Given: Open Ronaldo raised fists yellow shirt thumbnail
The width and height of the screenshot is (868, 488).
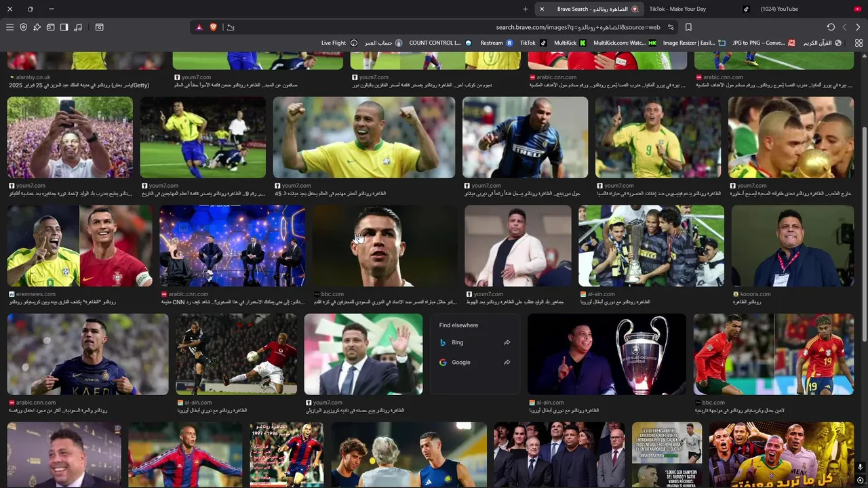Looking at the screenshot, I should coord(364,138).
